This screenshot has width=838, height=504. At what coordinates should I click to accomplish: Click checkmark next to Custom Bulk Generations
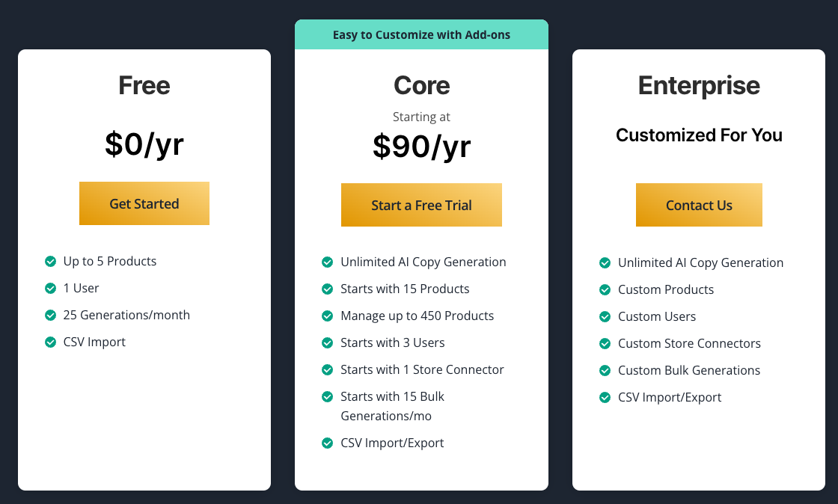605,370
